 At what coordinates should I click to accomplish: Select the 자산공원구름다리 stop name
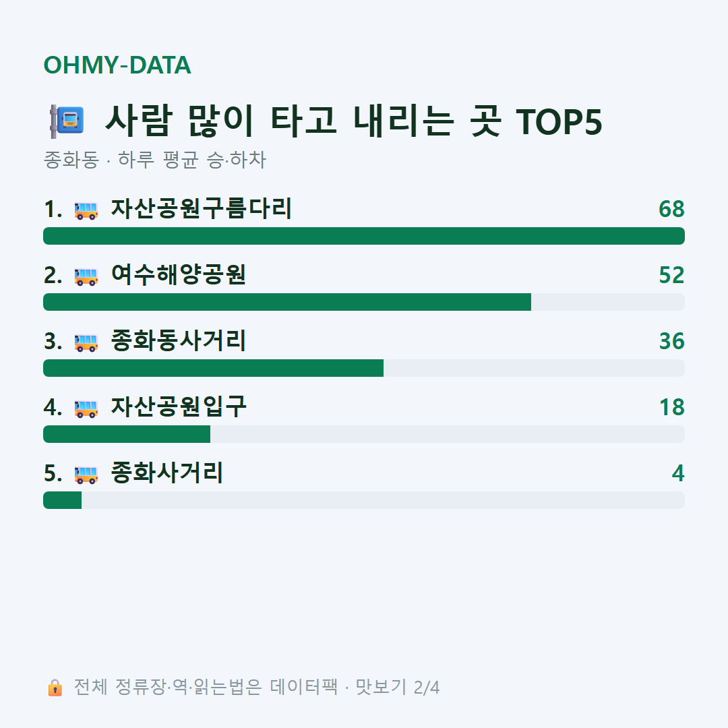tap(201, 208)
